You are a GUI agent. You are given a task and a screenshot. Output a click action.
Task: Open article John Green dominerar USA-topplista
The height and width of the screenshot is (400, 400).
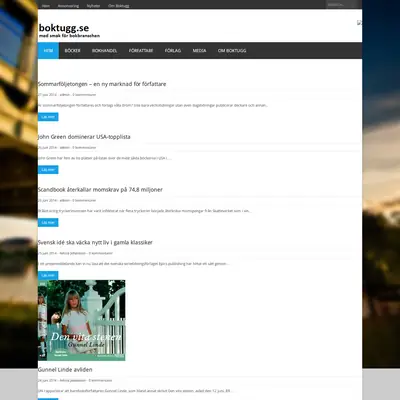84,137
